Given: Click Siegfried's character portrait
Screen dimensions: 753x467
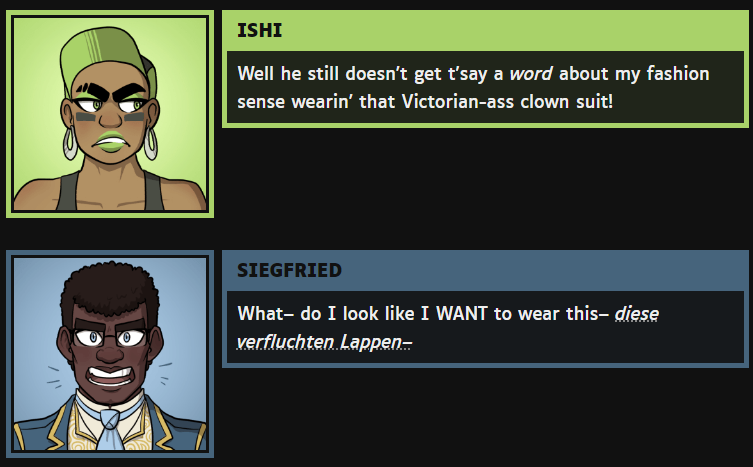Looking at the screenshot, I should (110, 354).
